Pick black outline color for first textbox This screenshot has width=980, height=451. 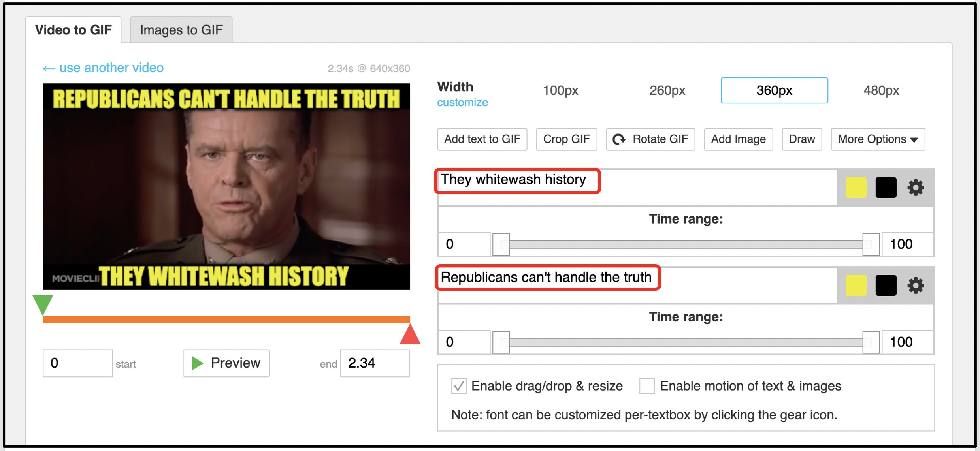[x=886, y=188]
